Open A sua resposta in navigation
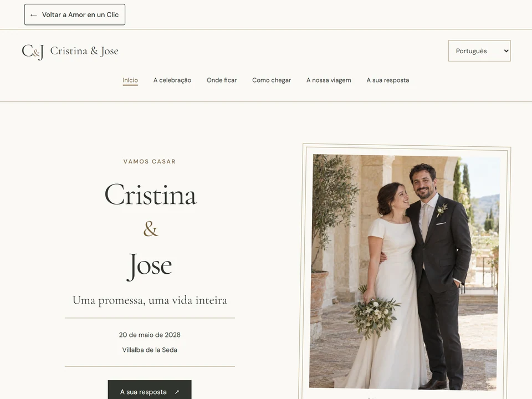This screenshot has width=532, height=399. (x=388, y=80)
